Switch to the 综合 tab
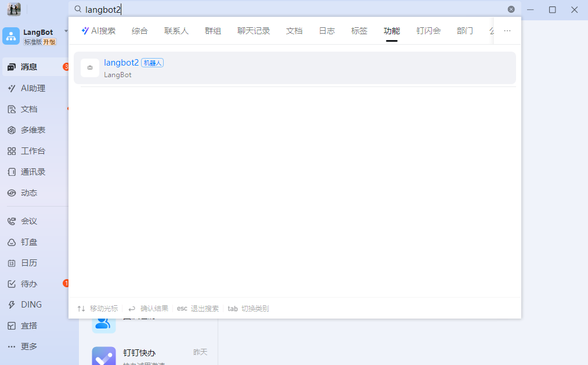588x365 pixels. [x=140, y=31]
